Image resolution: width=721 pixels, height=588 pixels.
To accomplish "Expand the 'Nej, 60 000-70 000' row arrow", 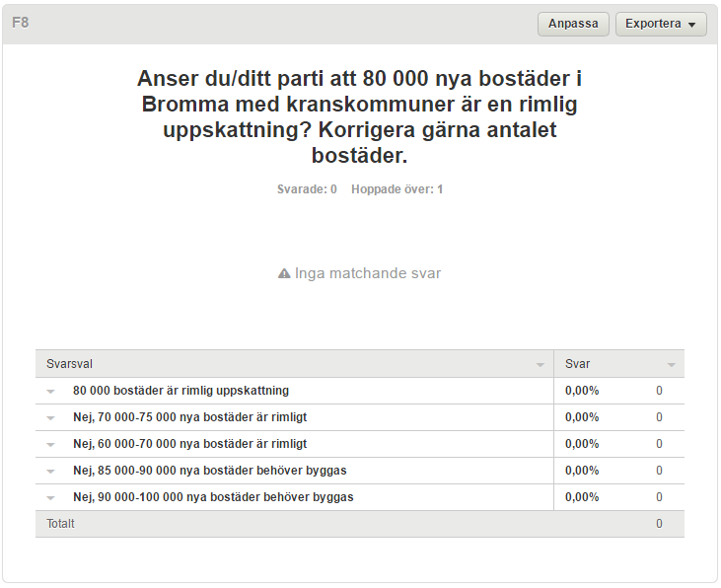I will click(50, 445).
